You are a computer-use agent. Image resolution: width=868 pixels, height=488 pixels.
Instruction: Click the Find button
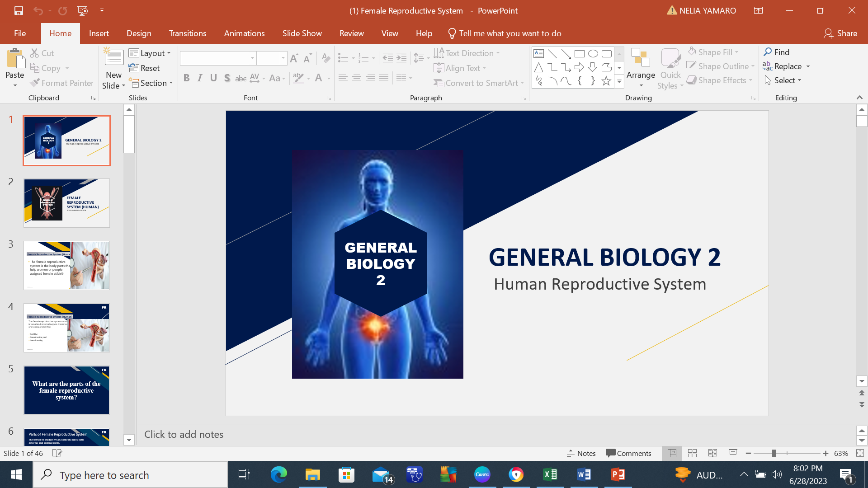pyautogui.click(x=777, y=52)
